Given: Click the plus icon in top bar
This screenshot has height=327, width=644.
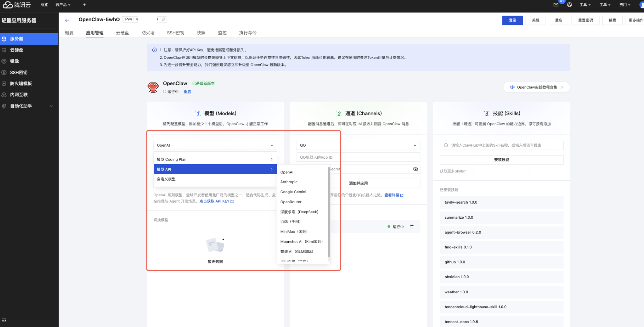Looking at the screenshot, I should coord(84,5).
